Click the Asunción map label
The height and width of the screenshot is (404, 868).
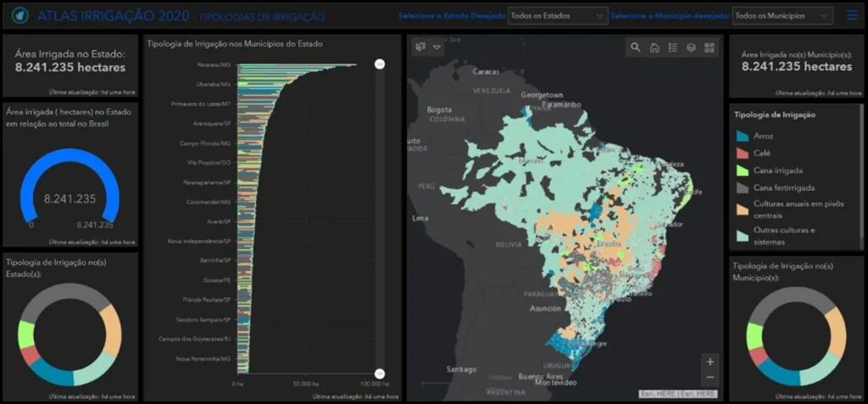(x=546, y=308)
